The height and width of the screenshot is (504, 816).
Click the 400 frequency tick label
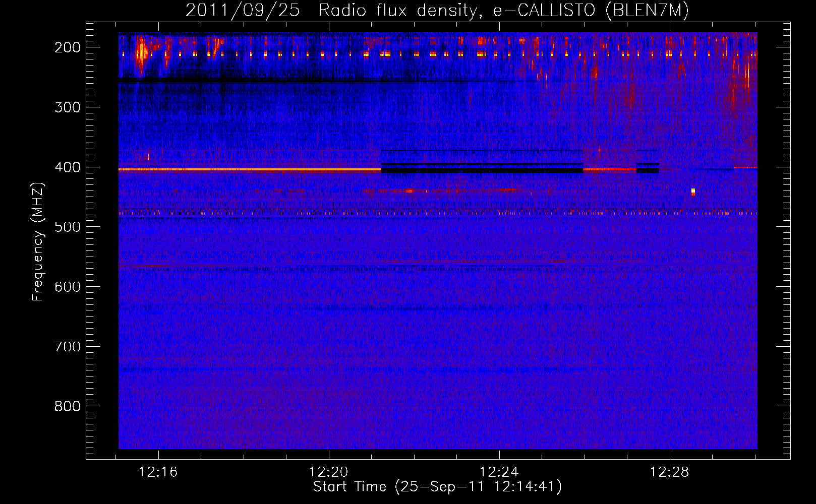(x=68, y=167)
